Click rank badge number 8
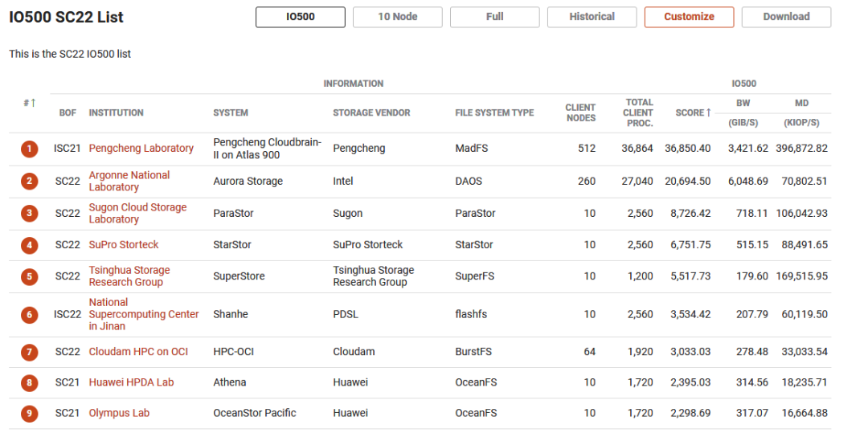Viewport: 868px width, 433px height. (x=30, y=382)
